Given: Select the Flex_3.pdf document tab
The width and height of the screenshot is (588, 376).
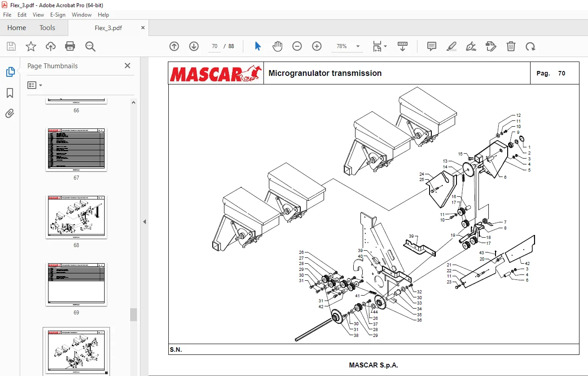Looking at the screenshot, I should click(x=108, y=27).
